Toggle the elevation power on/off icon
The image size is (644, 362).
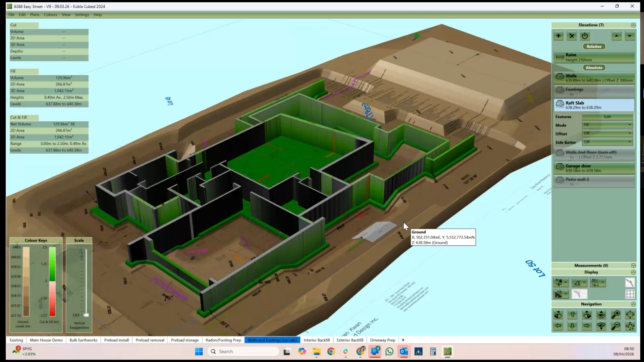click(585, 36)
